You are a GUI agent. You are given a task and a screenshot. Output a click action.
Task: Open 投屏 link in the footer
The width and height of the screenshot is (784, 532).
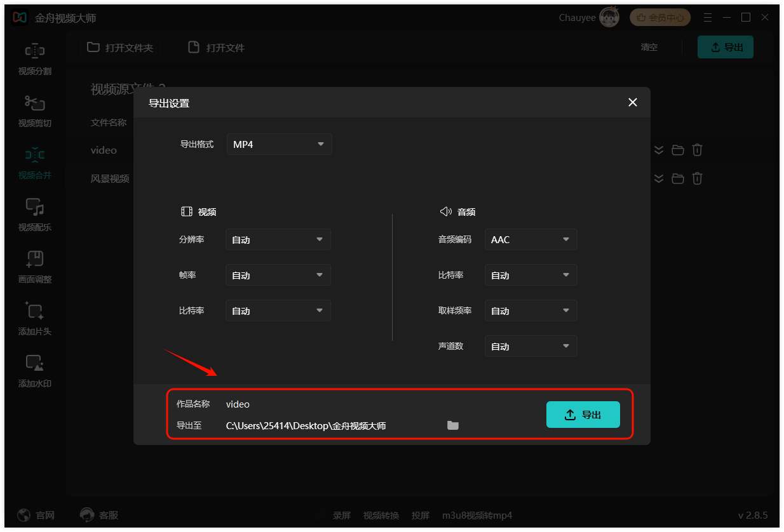(421, 515)
